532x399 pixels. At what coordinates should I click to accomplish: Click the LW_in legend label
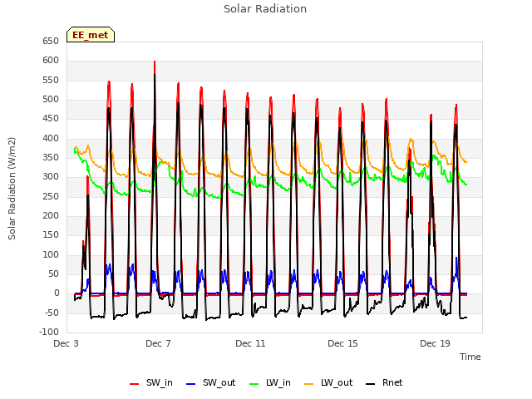click(x=278, y=382)
